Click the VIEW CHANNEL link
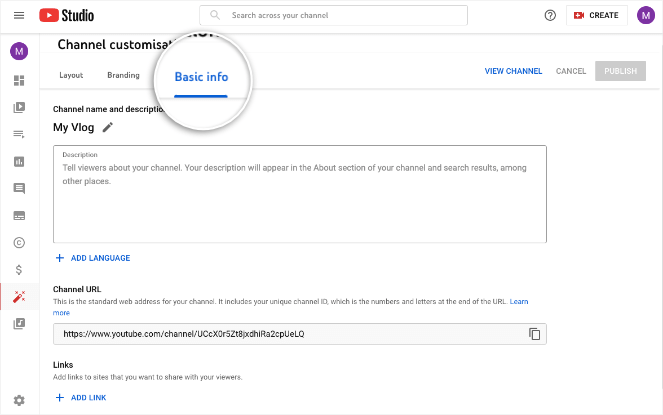This screenshot has height=415, width=663. (513, 72)
